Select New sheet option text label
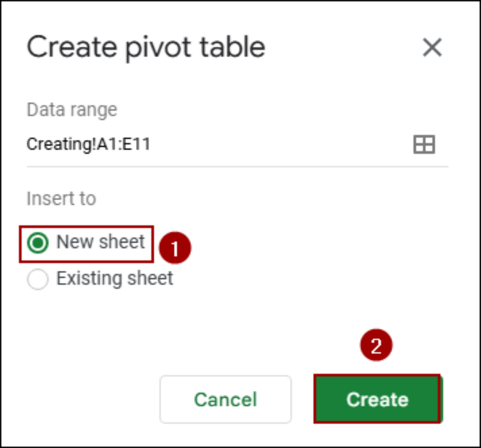This screenshot has height=448, width=481. click(x=100, y=242)
